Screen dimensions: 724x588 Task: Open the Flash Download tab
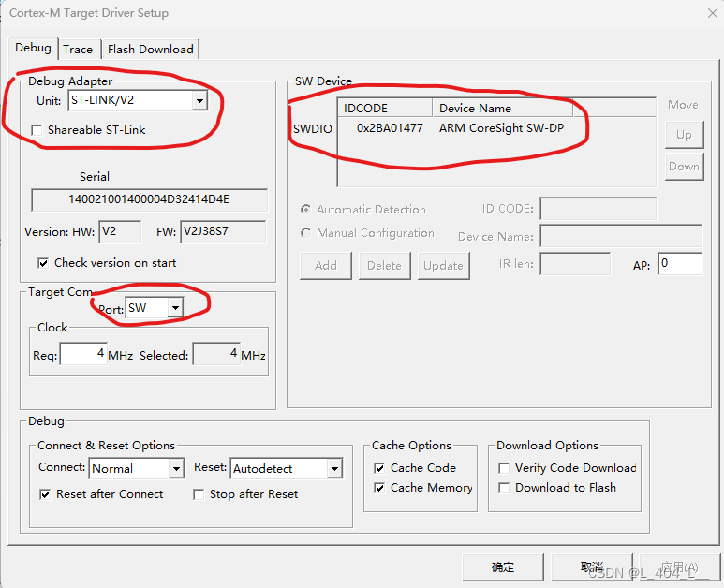point(150,50)
